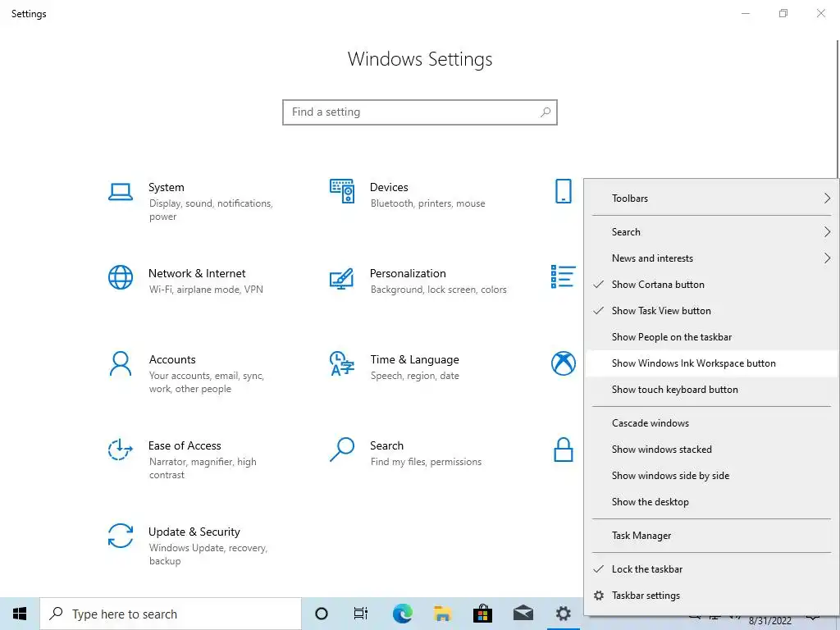This screenshot has width=840, height=630.
Task: Open File Explorer from taskbar
Action: [x=442, y=614]
